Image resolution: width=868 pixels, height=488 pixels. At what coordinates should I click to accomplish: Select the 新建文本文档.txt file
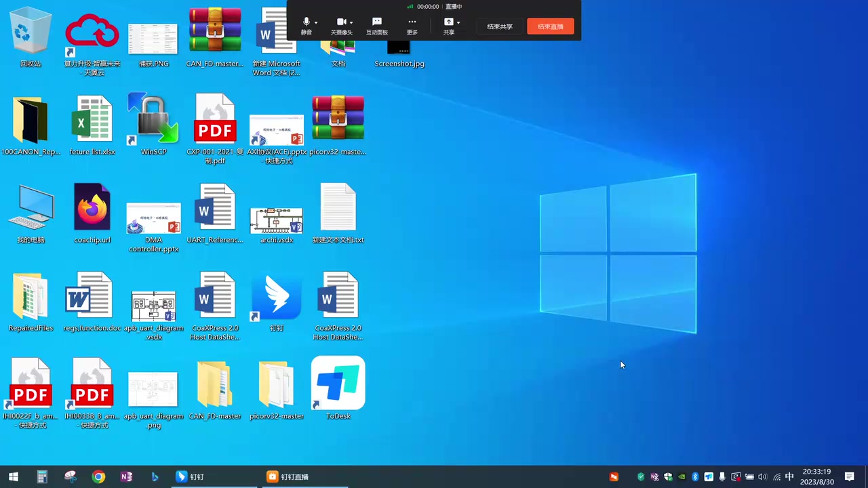[338, 213]
